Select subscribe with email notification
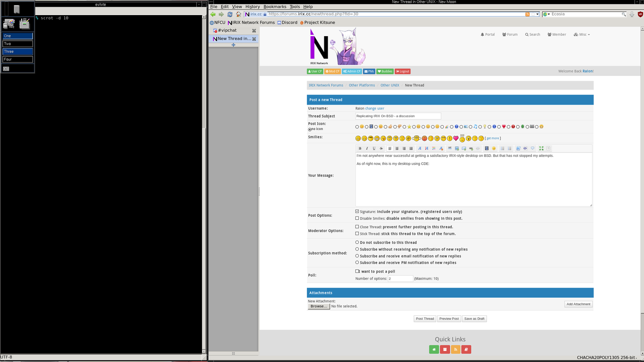The width and height of the screenshot is (644, 362). click(x=357, y=256)
